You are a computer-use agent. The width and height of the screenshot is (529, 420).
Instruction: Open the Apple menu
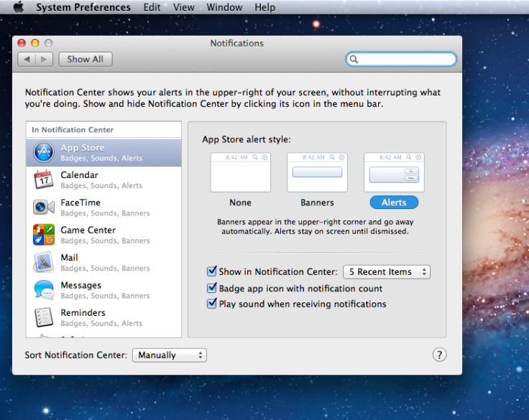(19, 7)
